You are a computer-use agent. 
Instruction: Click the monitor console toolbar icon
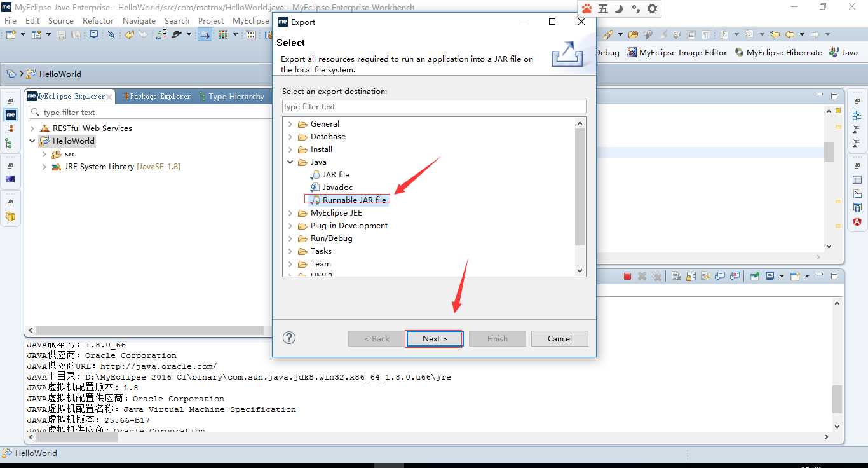tap(94, 34)
